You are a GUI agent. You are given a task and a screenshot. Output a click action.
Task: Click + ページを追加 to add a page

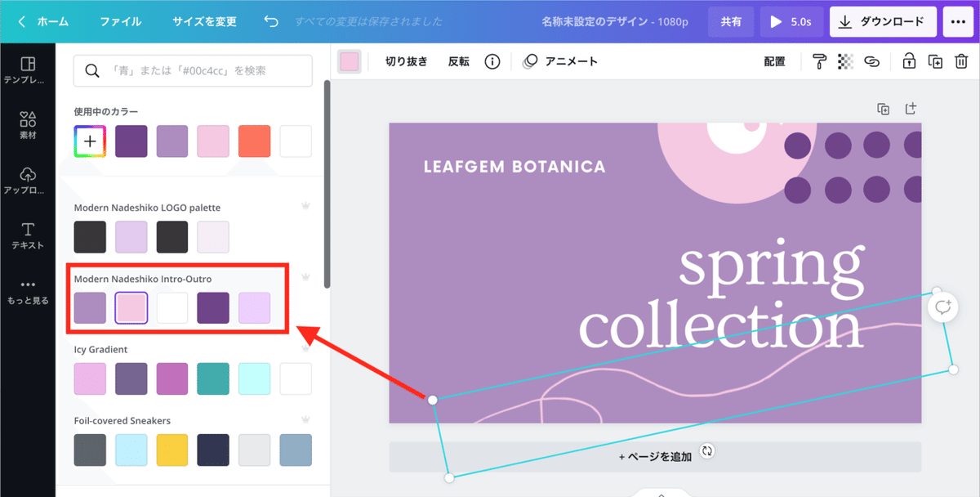point(655,456)
